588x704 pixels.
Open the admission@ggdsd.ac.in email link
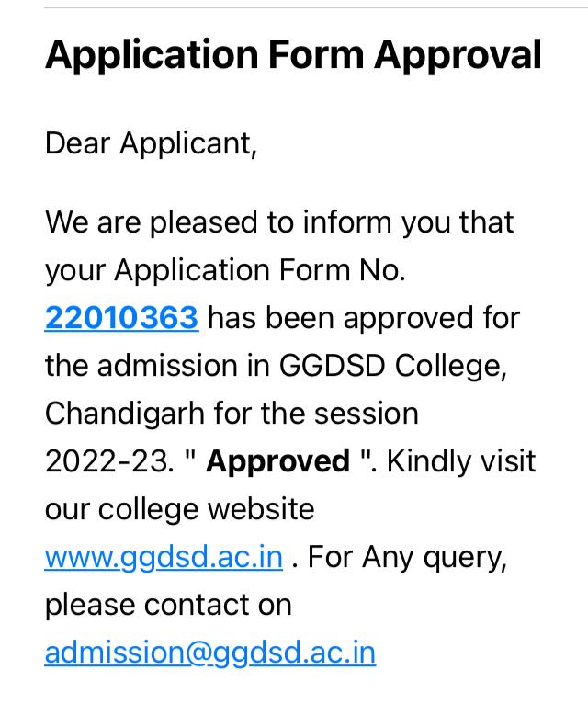(x=210, y=653)
